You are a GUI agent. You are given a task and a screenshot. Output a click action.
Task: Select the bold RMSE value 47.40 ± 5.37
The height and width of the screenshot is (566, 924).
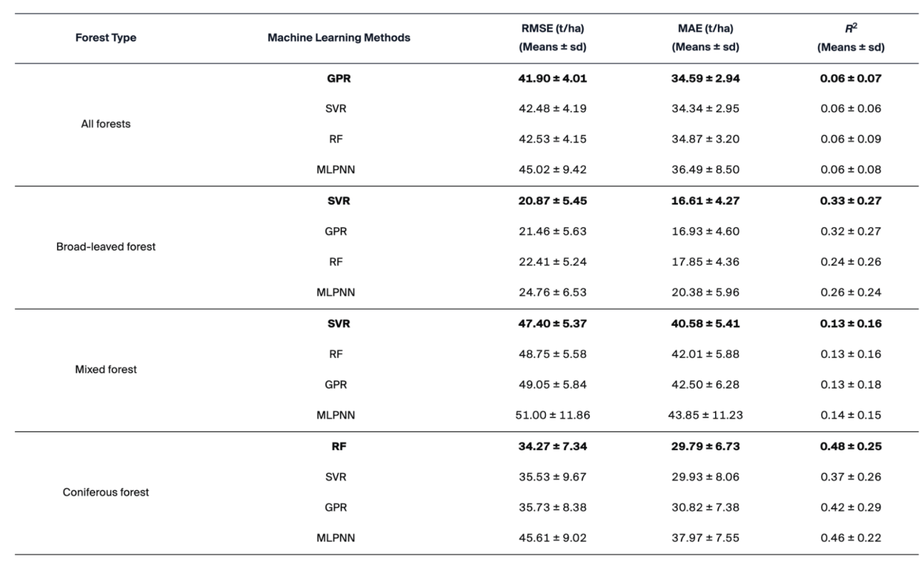pyautogui.click(x=552, y=324)
